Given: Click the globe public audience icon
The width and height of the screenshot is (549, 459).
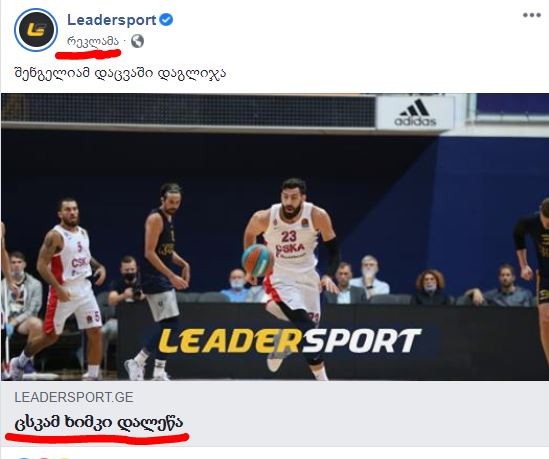Looking at the screenshot, I should coord(137,41).
